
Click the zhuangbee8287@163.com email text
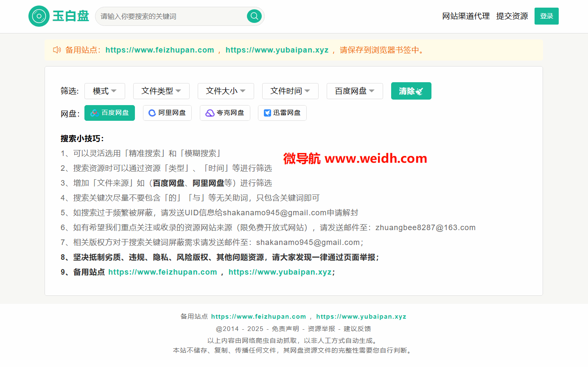coord(426,228)
